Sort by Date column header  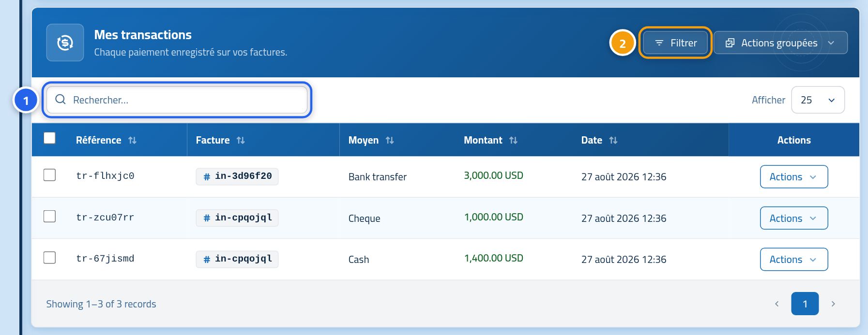pyautogui.click(x=592, y=140)
